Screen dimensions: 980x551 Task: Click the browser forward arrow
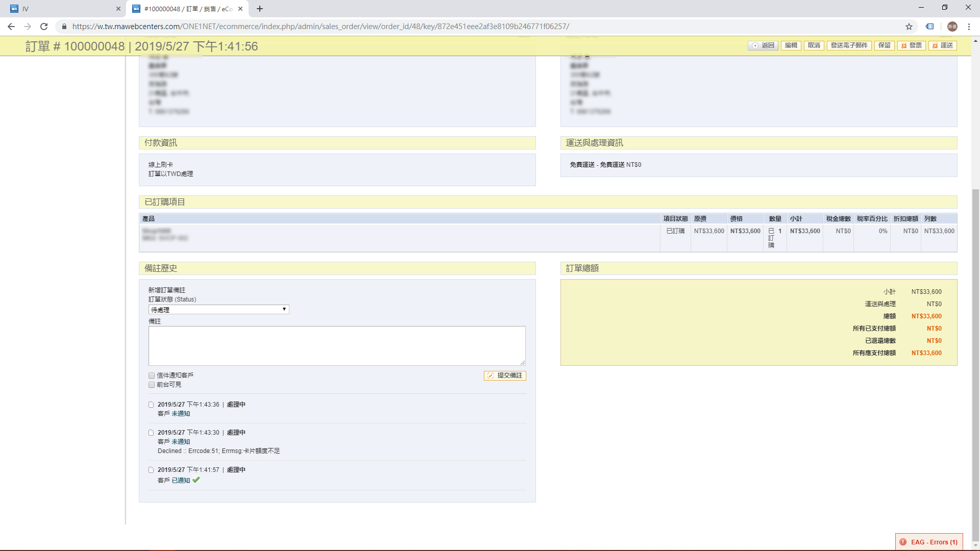(28, 27)
